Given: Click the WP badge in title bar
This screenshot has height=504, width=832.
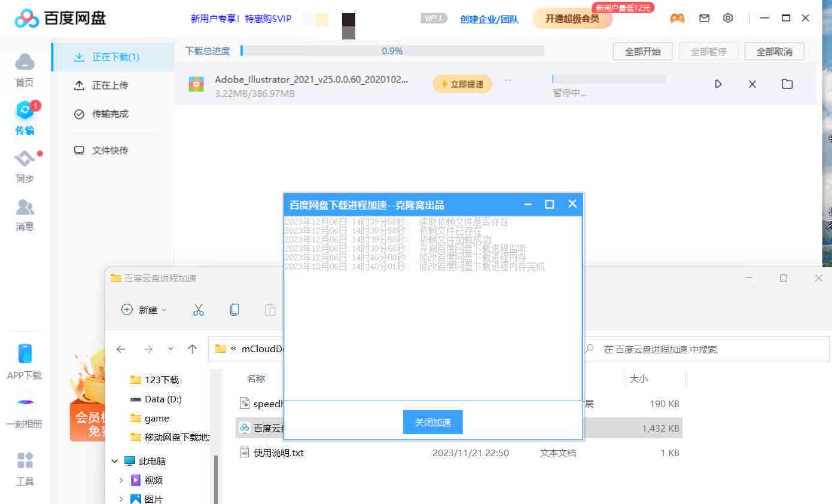Looking at the screenshot, I should [434, 19].
